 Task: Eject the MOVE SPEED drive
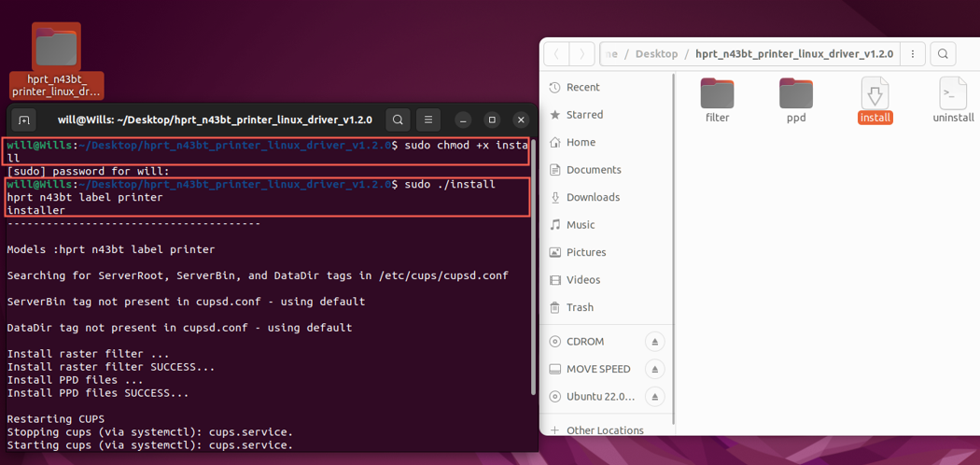click(655, 370)
